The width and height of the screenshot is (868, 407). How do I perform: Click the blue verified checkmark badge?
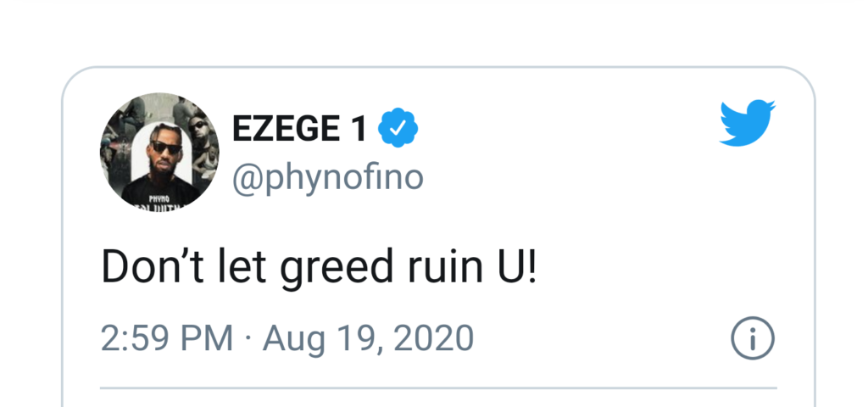(397, 129)
